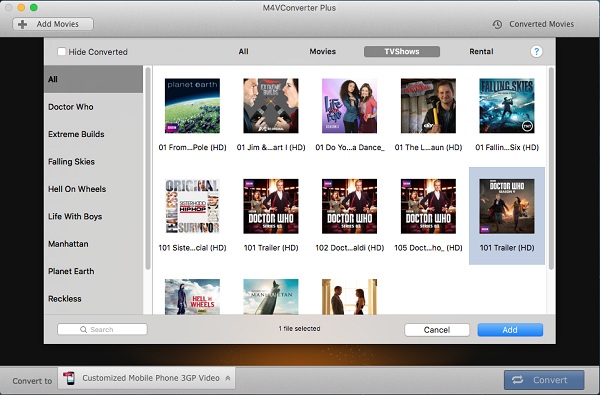Screen dimensions: 600x395
Task: Select the Life With Boys thumbnail
Action: [349, 106]
